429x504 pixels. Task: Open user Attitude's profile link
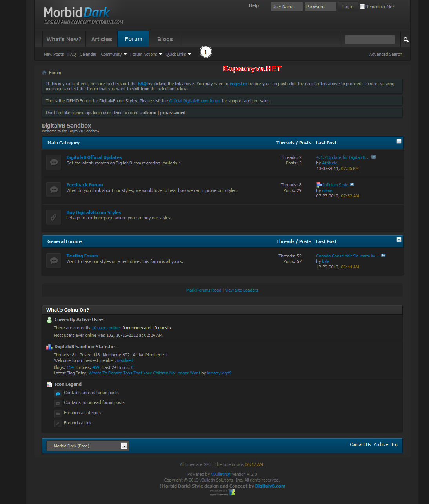[330, 163]
